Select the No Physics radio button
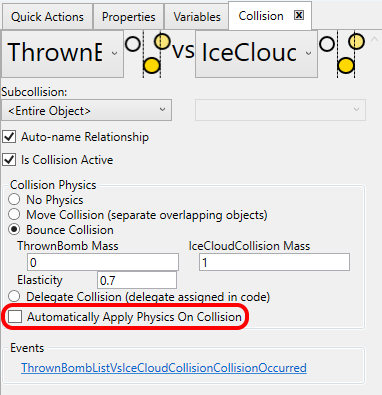 point(14,200)
